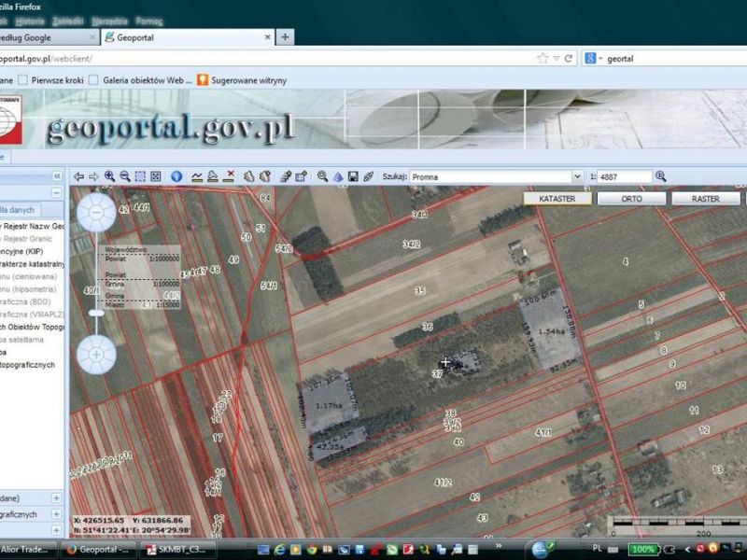Launch Internet Explorer from quick launch
Viewport: 747px width, 560px height.
(279, 550)
